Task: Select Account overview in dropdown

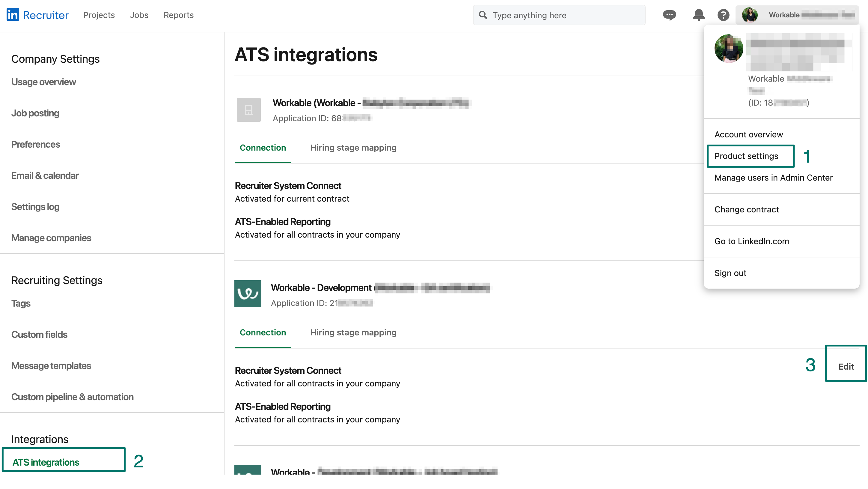Action: pyautogui.click(x=748, y=135)
